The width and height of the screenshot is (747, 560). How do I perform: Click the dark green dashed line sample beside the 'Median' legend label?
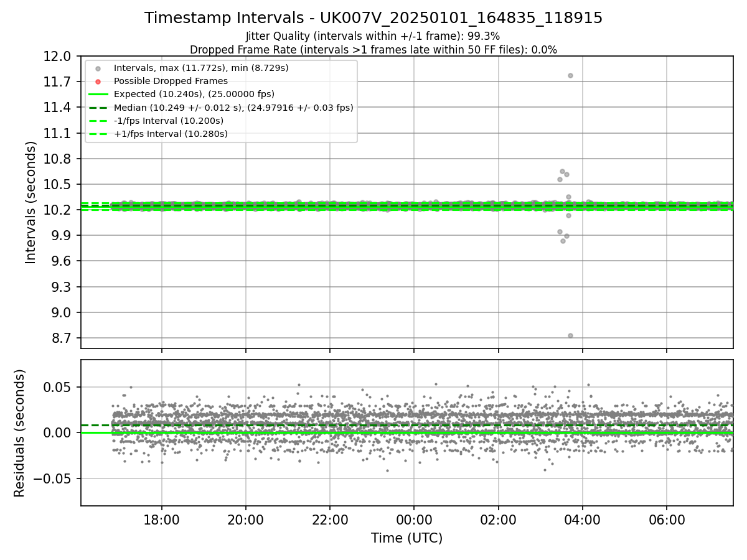(x=98, y=108)
